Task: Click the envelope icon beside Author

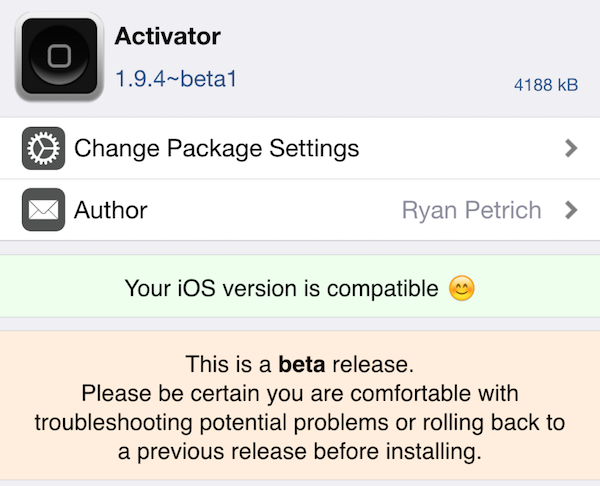Action: (x=43, y=210)
